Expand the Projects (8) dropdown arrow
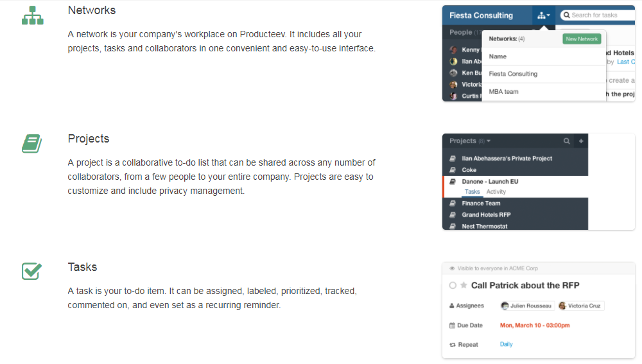This screenshot has height=364, width=642. [489, 141]
